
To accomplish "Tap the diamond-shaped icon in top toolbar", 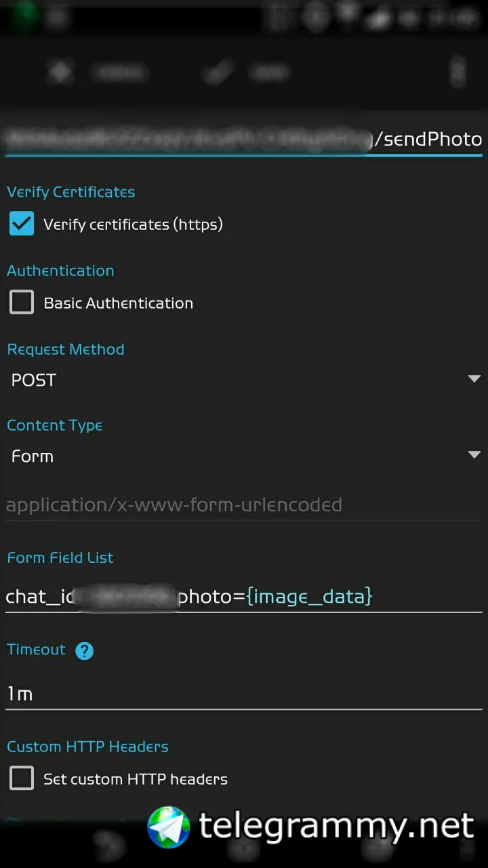I will coord(61,72).
